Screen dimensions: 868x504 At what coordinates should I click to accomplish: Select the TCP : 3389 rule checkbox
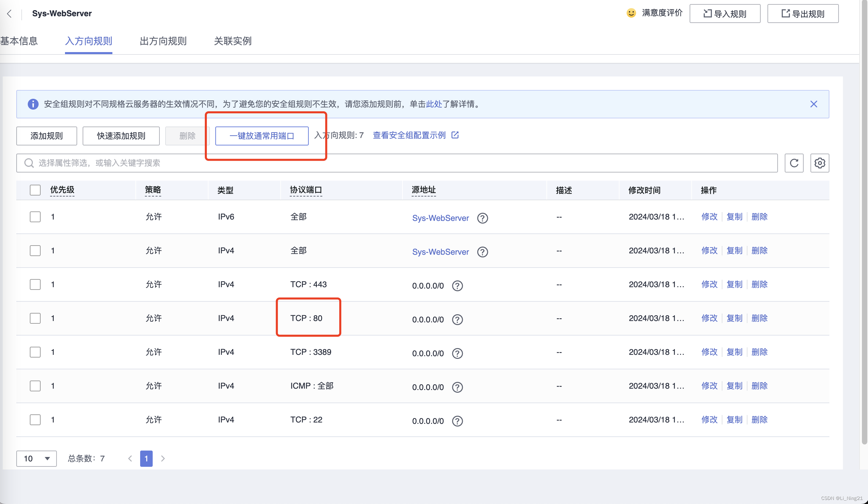pyautogui.click(x=35, y=352)
